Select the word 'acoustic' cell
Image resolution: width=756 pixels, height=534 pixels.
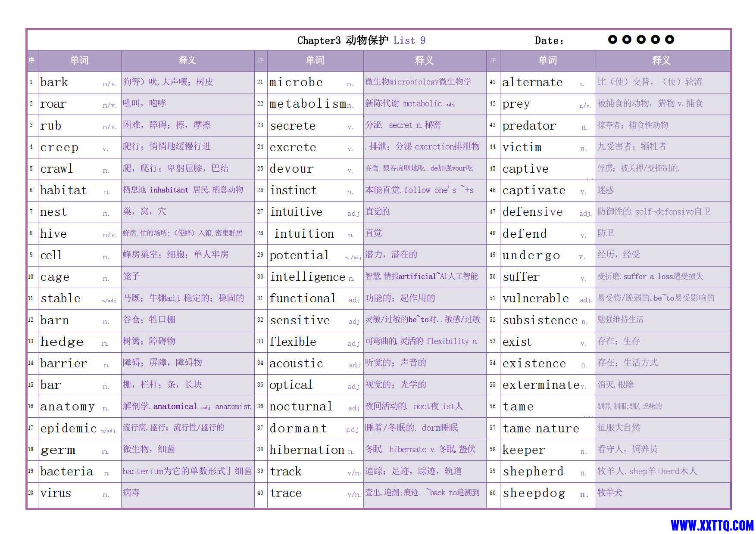[x=315, y=363]
